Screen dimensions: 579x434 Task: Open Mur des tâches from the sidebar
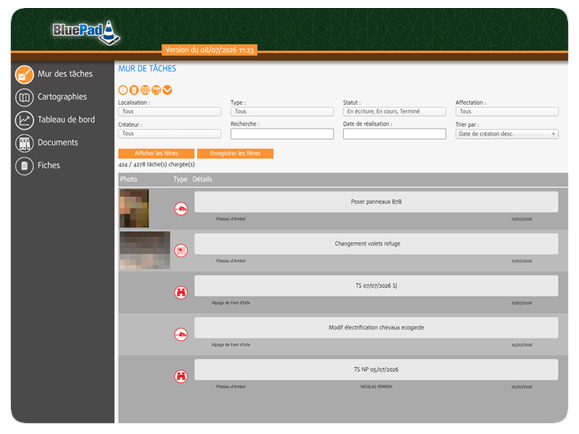pyautogui.click(x=54, y=74)
